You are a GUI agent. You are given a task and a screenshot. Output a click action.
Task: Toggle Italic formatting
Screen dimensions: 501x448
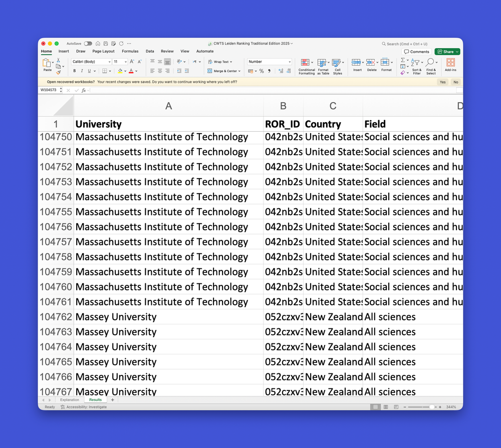pyautogui.click(x=82, y=71)
